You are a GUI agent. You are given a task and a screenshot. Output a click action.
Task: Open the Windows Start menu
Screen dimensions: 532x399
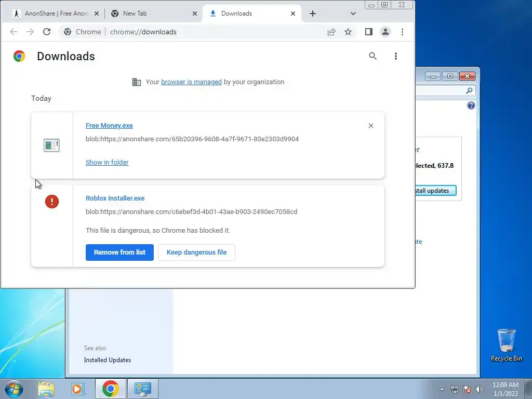pos(14,389)
